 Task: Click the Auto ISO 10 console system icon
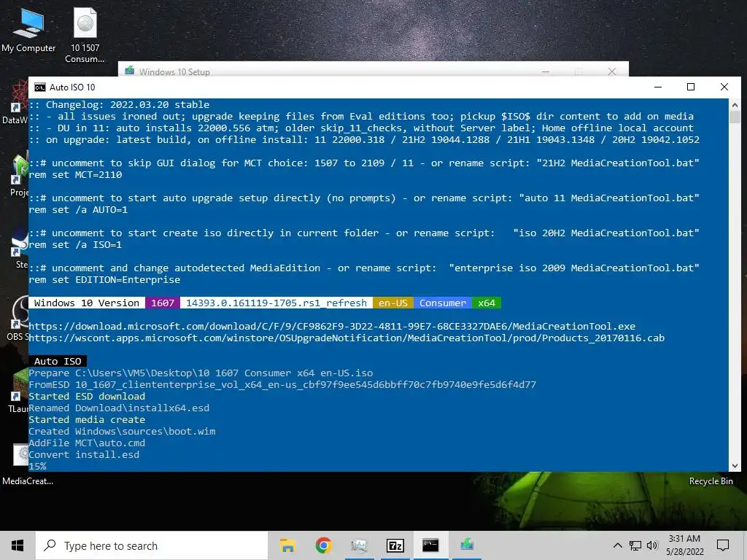tap(40, 87)
